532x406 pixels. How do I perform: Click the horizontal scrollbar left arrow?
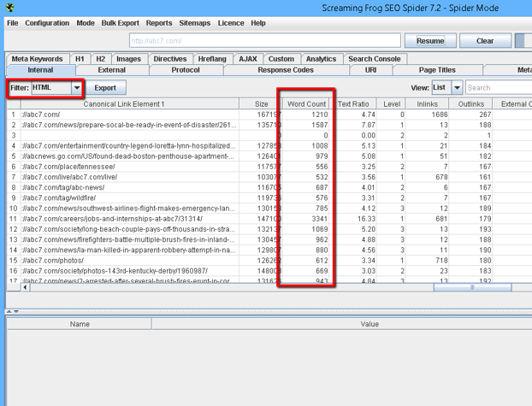pos(25,288)
